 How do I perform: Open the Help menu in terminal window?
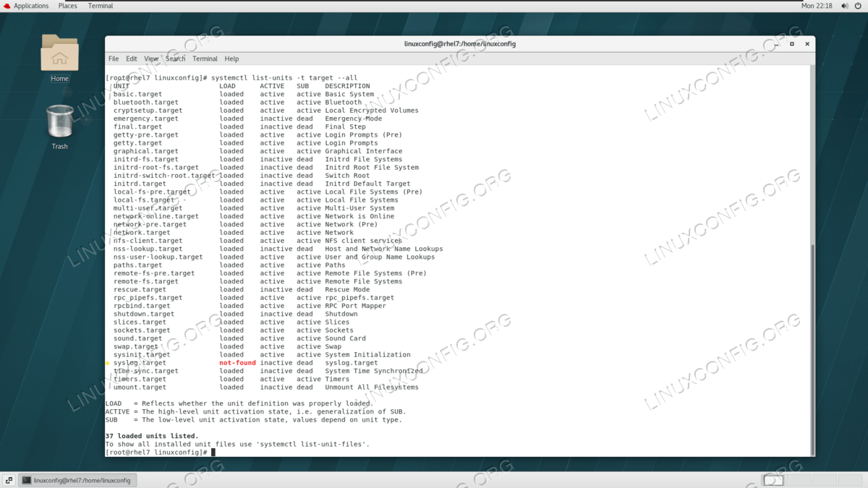231,59
